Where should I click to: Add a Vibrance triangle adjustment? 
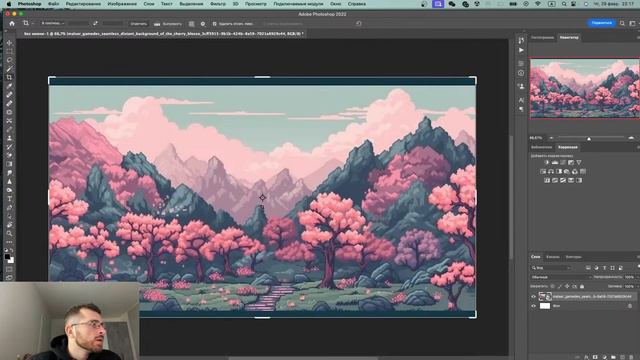tap(579, 163)
